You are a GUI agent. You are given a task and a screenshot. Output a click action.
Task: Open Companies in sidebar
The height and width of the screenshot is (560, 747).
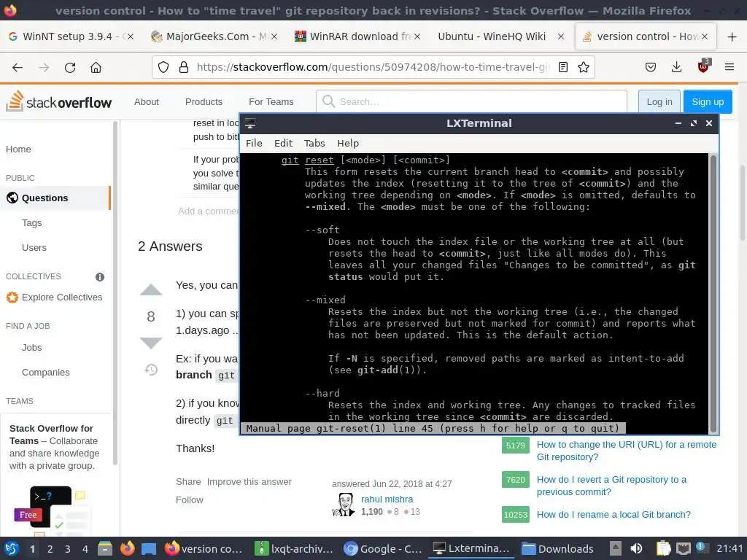point(46,373)
